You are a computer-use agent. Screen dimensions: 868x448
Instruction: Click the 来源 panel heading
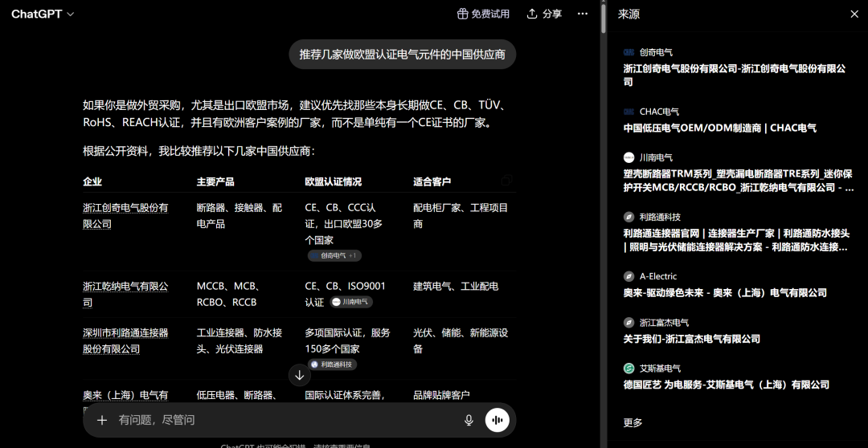tap(628, 14)
